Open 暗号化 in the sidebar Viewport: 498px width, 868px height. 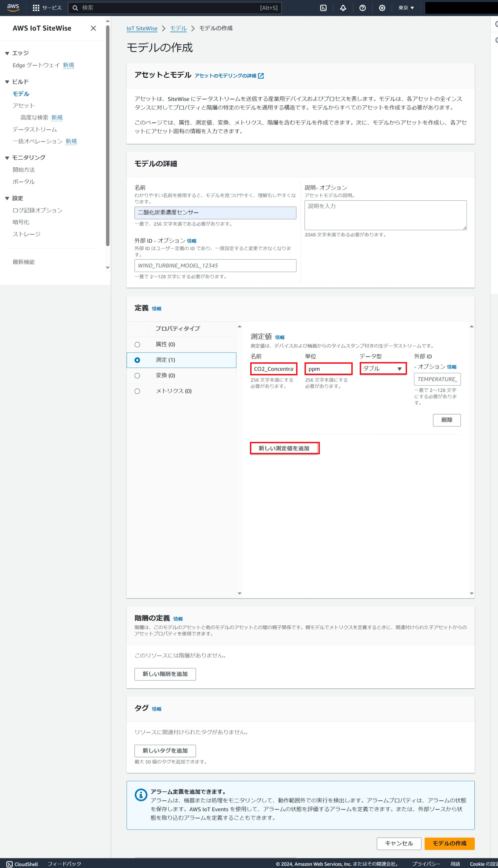(21, 222)
